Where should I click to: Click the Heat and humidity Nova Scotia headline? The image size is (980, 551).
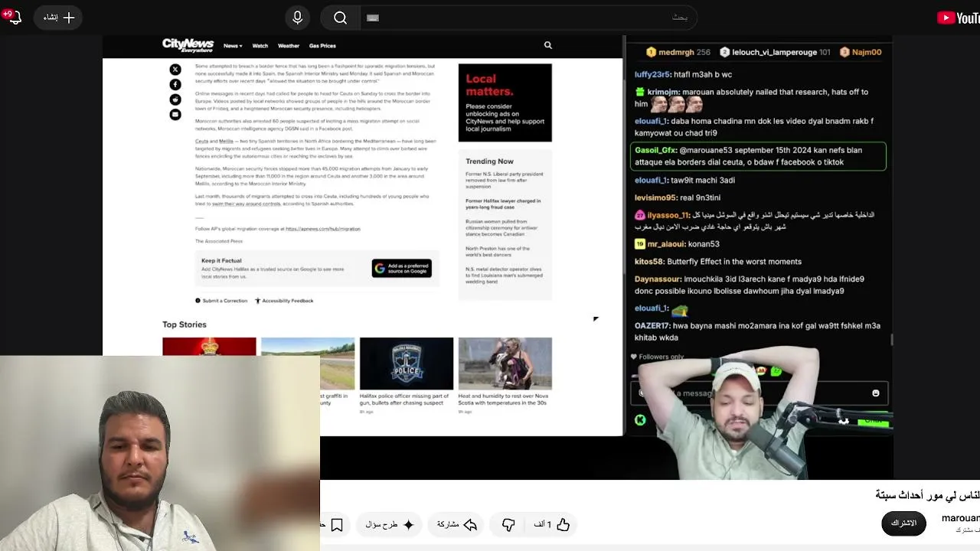tap(503, 399)
